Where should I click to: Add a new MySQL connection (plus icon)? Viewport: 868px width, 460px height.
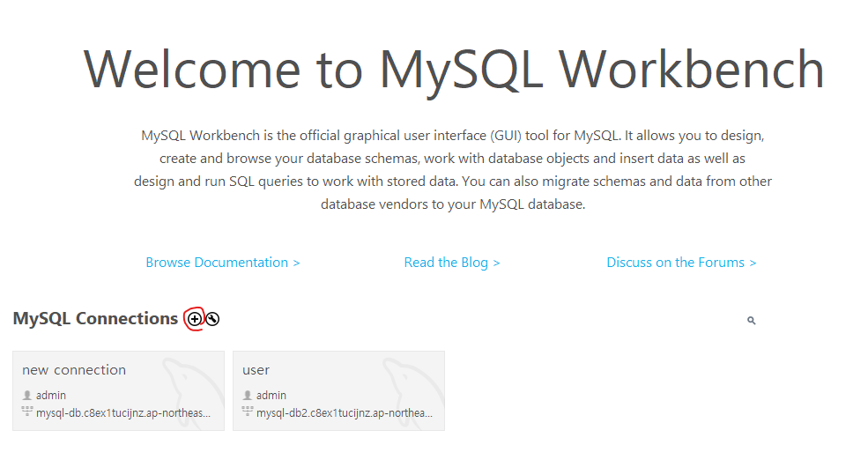click(194, 319)
